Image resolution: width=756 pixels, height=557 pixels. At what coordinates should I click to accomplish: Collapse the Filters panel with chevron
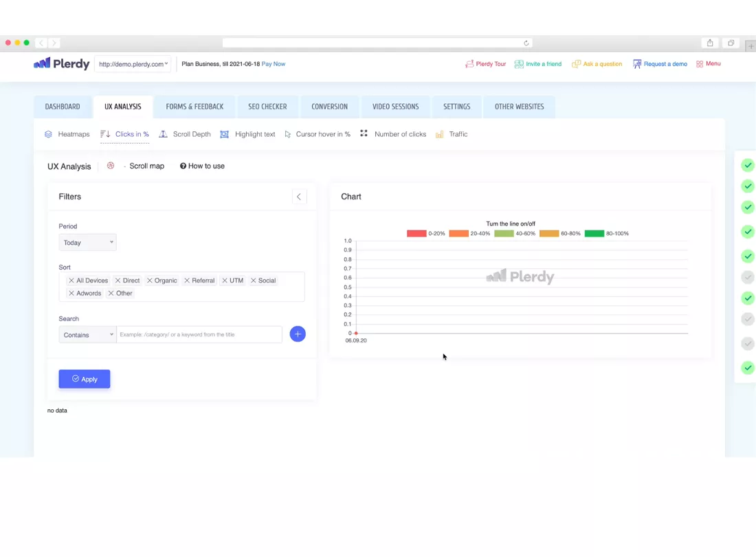[299, 197]
